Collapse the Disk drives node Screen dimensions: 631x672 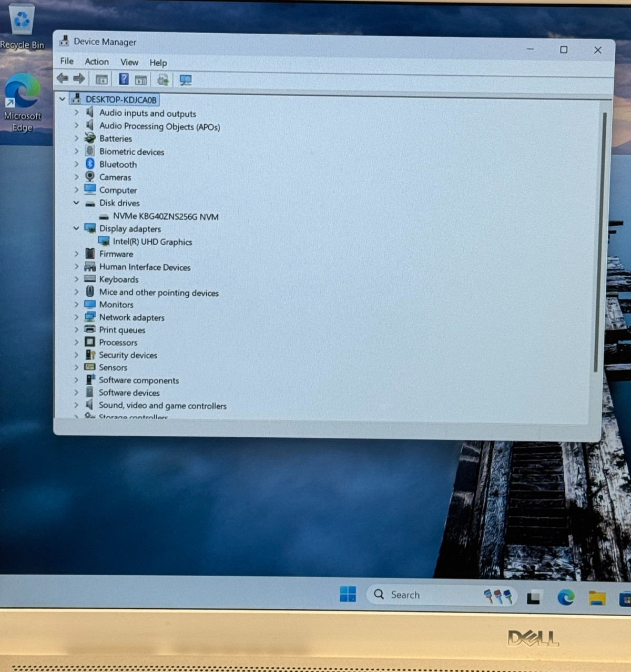point(76,202)
